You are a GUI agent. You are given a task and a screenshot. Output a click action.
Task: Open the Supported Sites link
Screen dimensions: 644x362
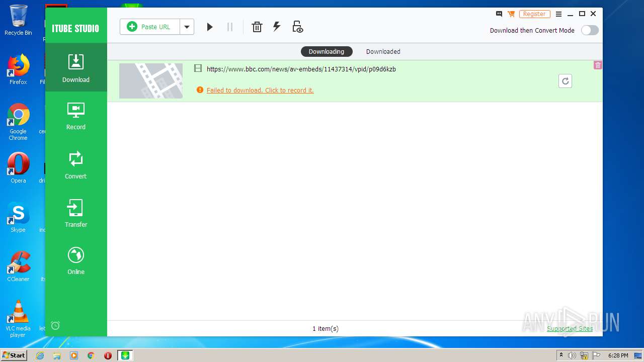[x=570, y=328]
